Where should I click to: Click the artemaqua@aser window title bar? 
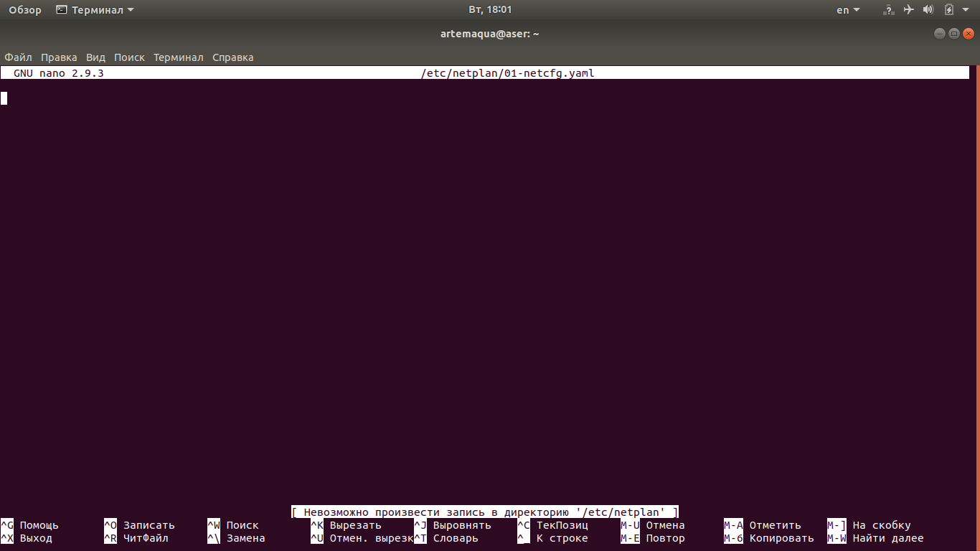(x=490, y=34)
